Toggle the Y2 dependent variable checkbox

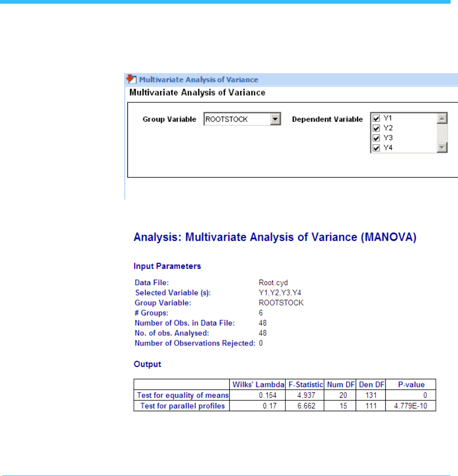pyautogui.click(x=376, y=128)
